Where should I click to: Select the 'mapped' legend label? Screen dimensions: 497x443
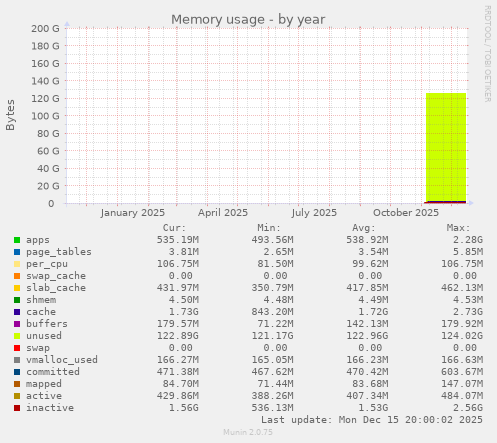click(x=44, y=384)
